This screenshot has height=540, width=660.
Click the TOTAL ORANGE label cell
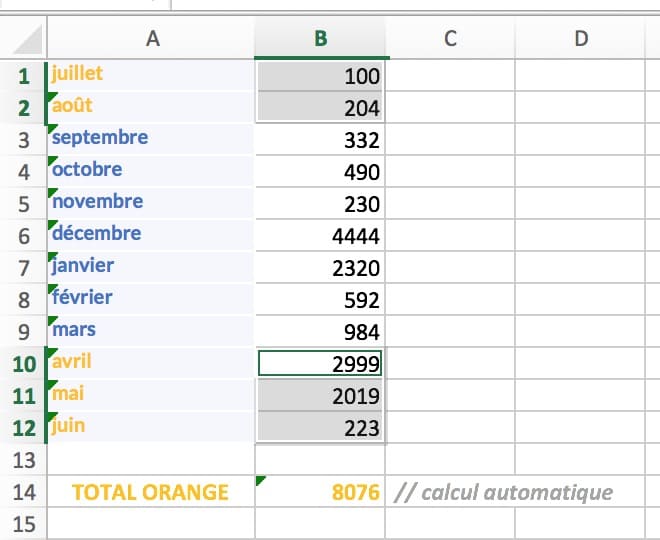coord(150,492)
